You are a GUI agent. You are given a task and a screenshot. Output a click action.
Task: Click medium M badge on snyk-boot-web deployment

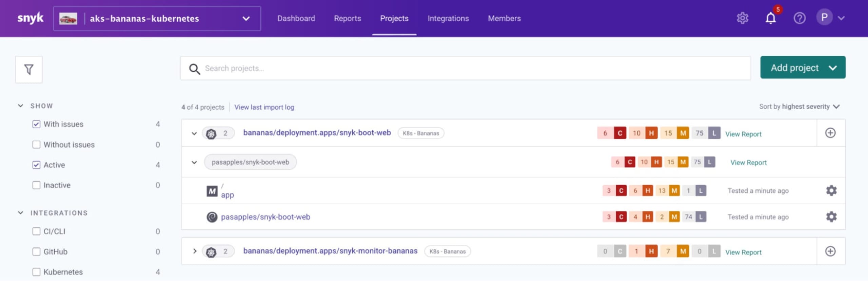pos(683,133)
